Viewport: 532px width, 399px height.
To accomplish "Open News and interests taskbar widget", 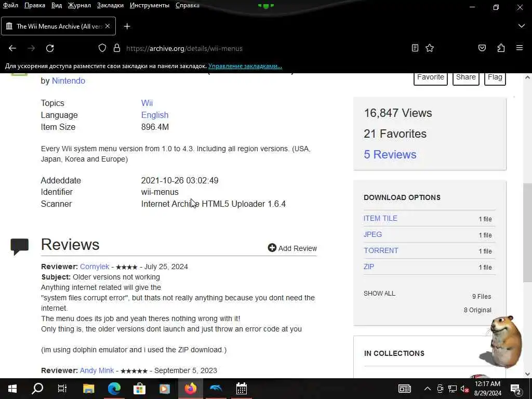I will click(404, 389).
